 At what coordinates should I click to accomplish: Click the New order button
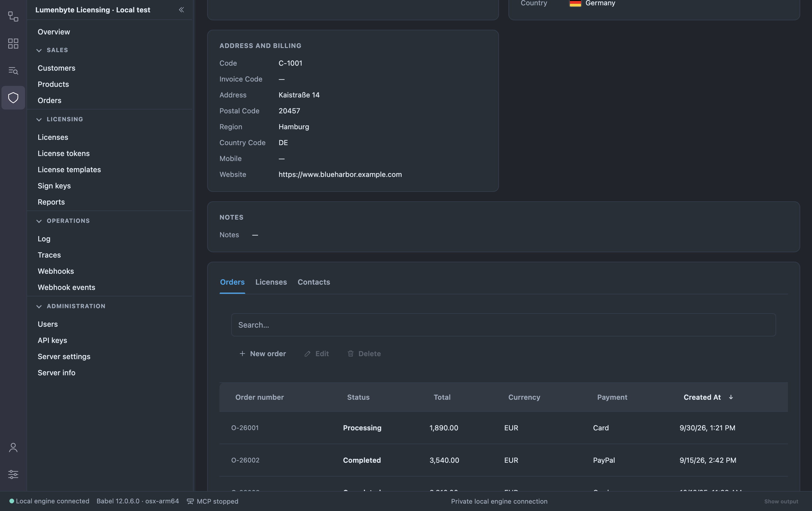[262, 354]
